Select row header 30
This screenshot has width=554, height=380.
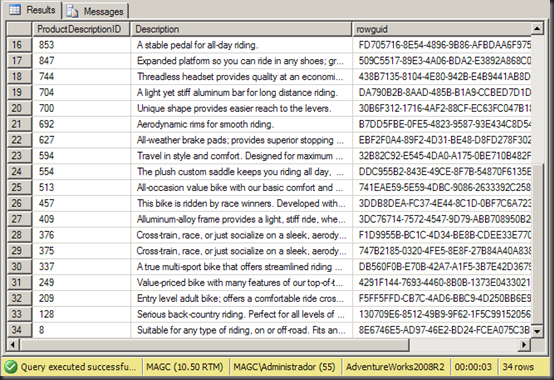pos(19,266)
